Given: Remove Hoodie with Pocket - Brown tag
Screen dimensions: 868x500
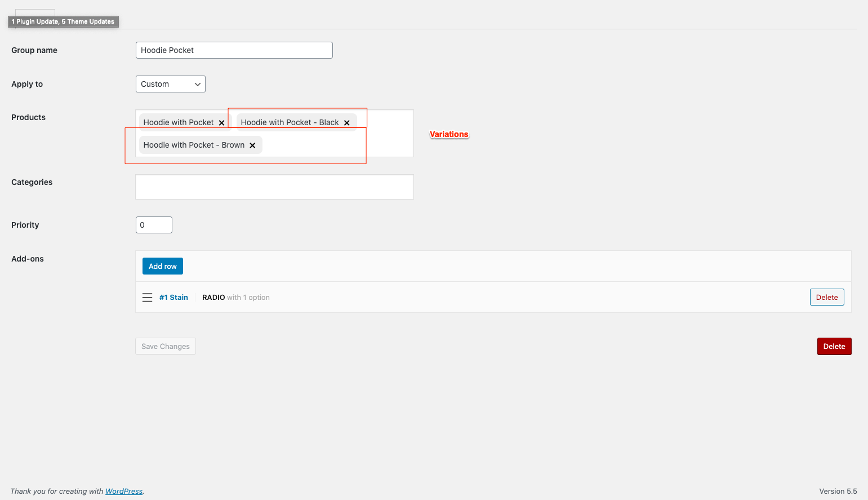Looking at the screenshot, I should (252, 145).
